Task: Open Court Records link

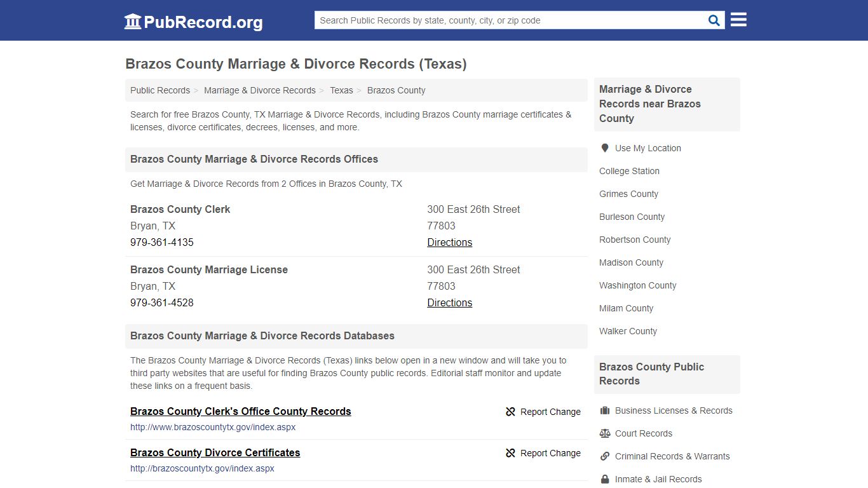Action: tap(644, 433)
